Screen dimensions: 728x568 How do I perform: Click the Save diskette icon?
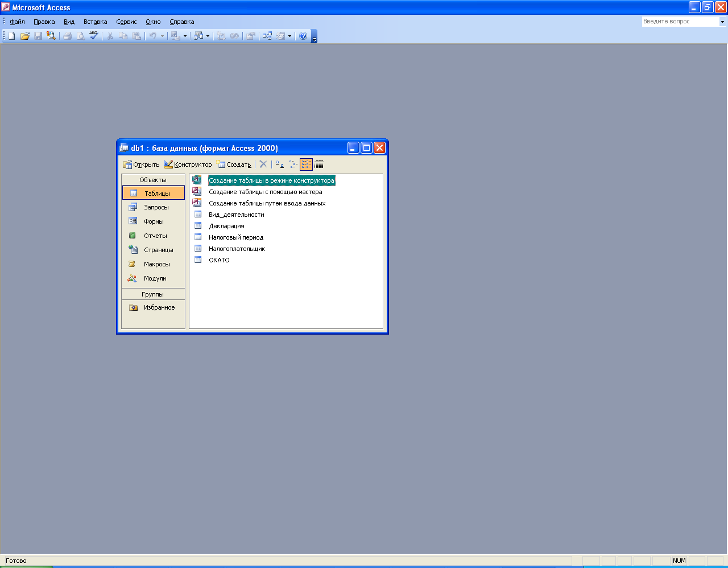click(38, 36)
